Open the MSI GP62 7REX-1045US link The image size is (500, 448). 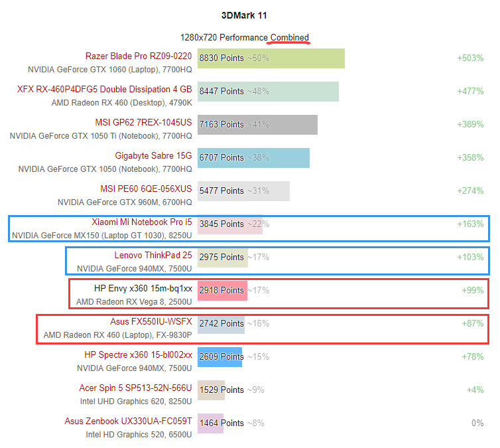tap(143, 123)
